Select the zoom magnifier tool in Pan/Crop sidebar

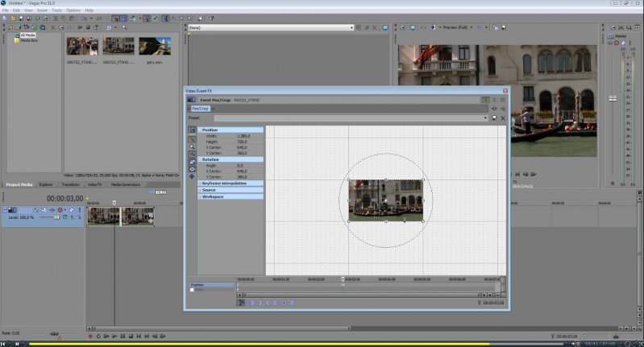click(x=192, y=147)
